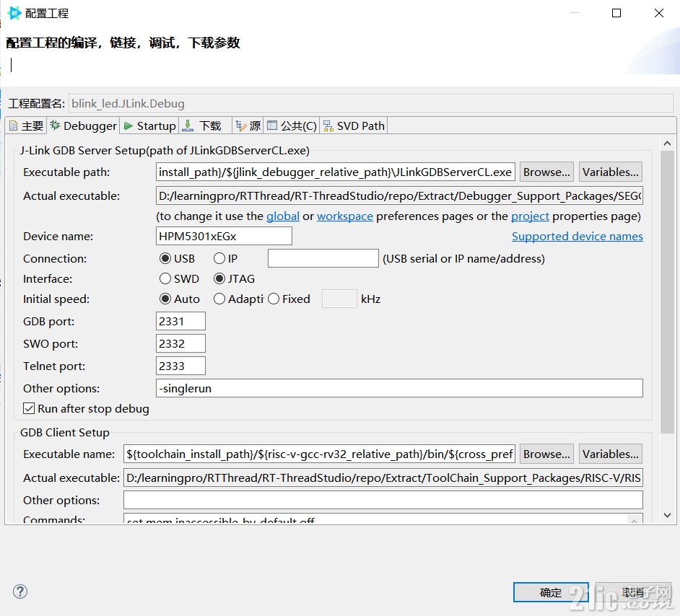The height and width of the screenshot is (616, 680).
Task: Browse for GDB client executable
Action: pos(546,454)
